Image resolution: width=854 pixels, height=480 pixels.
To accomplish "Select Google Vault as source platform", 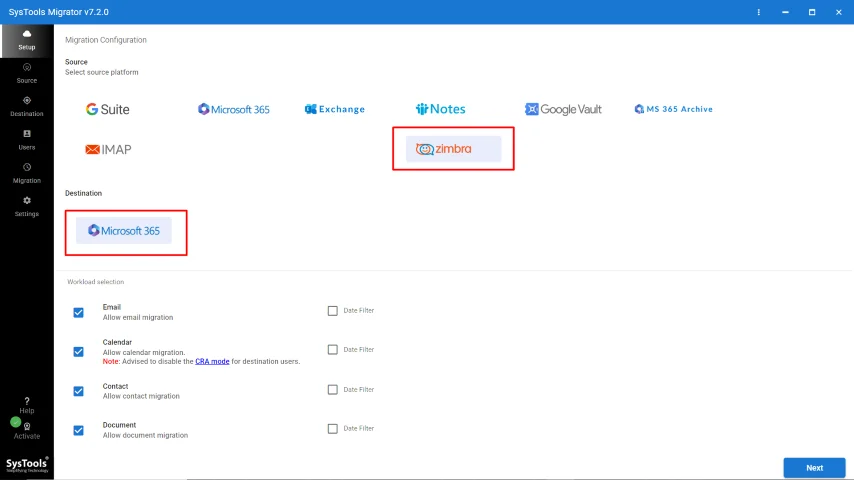I will 563,109.
